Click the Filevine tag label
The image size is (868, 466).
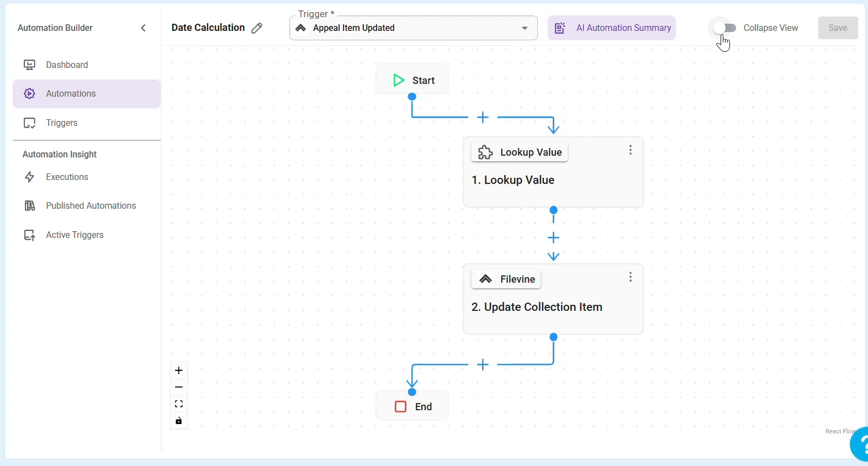(506, 279)
